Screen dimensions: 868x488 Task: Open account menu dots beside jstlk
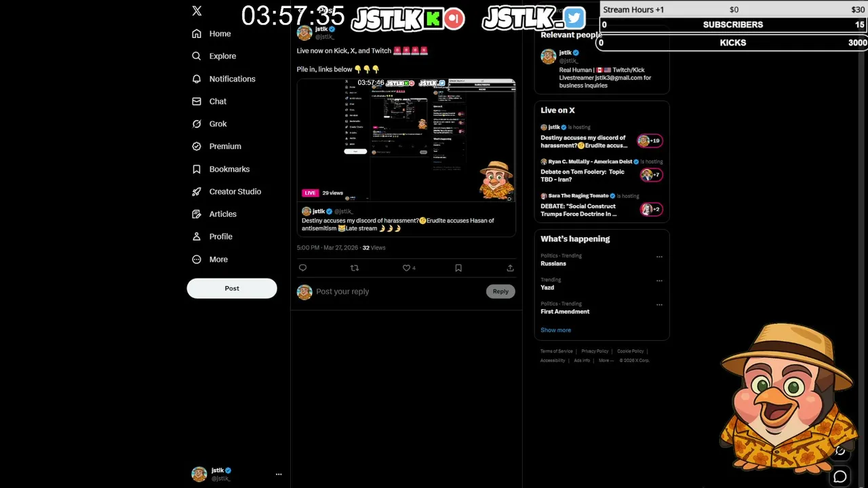[279, 474]
